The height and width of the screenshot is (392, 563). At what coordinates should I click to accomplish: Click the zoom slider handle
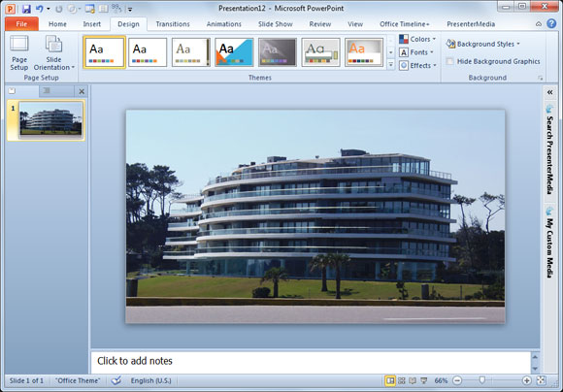click(x=482, y=380)
